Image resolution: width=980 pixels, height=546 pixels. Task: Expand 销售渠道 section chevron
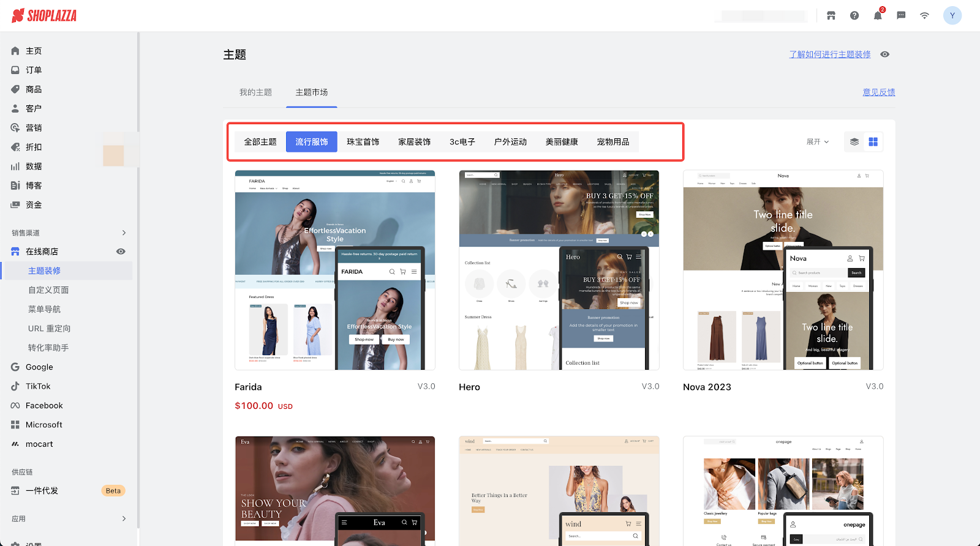tap(124, 233)
